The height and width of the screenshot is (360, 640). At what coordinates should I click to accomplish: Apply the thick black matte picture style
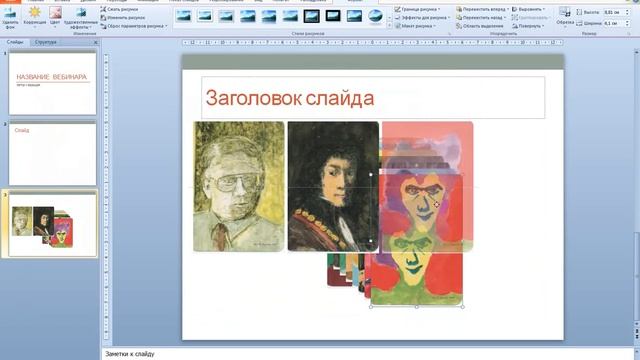point(333,16)
